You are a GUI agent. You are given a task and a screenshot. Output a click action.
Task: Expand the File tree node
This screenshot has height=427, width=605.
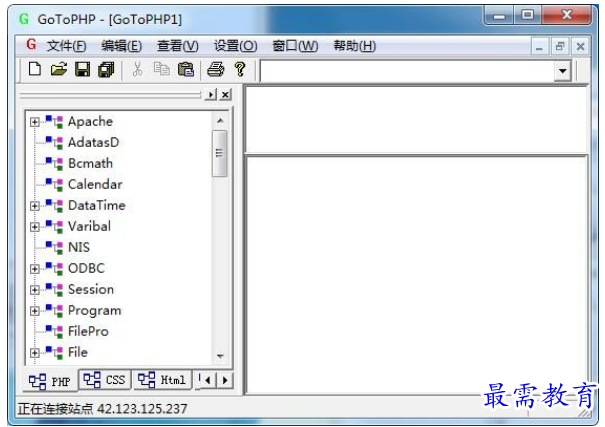(x=35, y=353)
